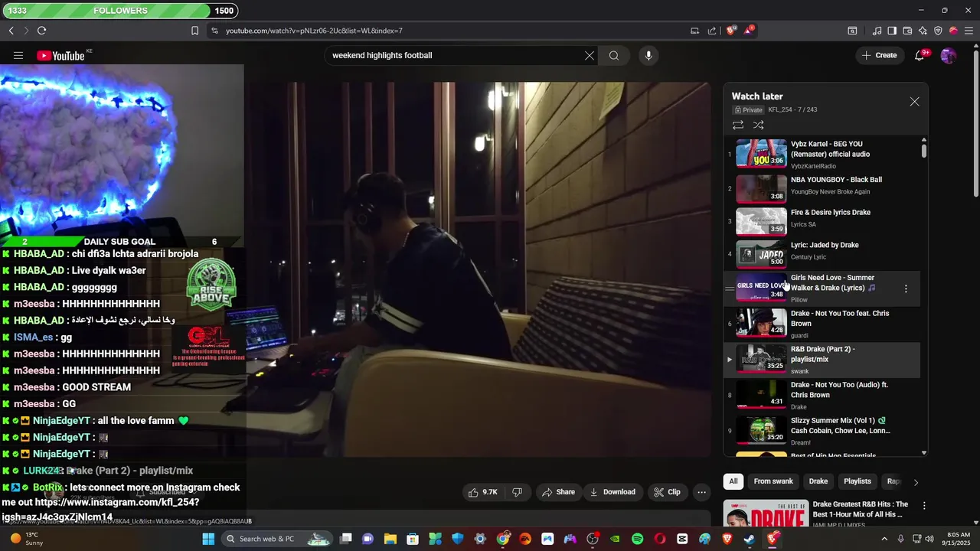This screenshot has width=980, height=551.
Task: Start voice search with the microphone
Action: click(648, 55)
